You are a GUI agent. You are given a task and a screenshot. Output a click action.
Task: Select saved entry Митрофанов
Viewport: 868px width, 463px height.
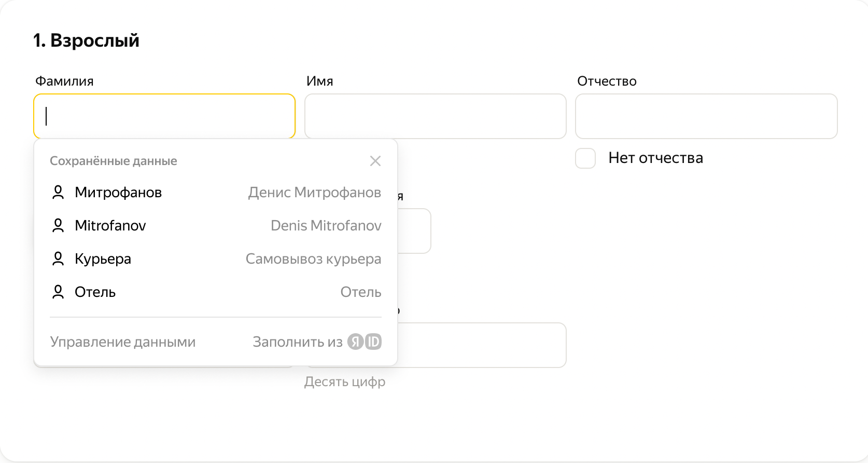pos(118,193)
